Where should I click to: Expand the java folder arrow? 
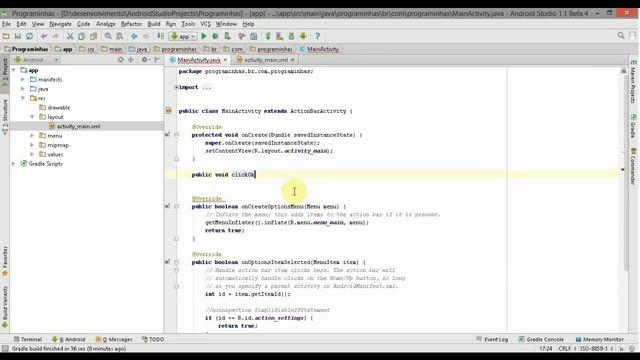coord(23,89)
